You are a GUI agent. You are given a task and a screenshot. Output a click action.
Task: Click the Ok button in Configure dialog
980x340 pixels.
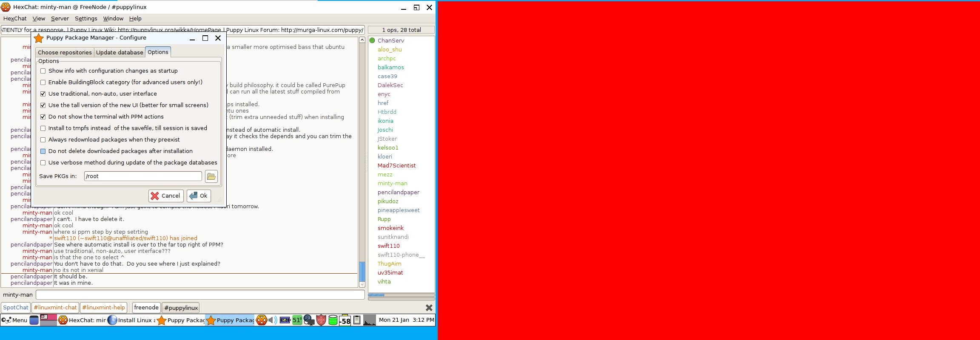[x=199, y=195]
